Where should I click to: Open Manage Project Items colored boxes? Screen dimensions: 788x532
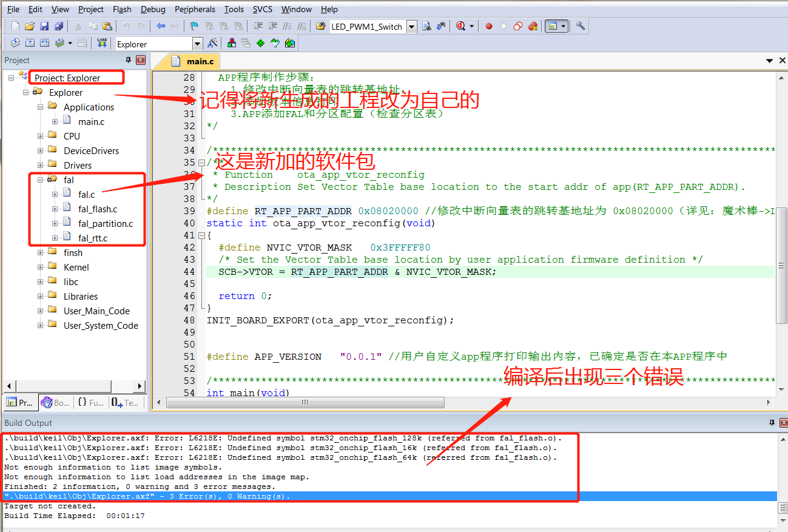tap(231, 44)
